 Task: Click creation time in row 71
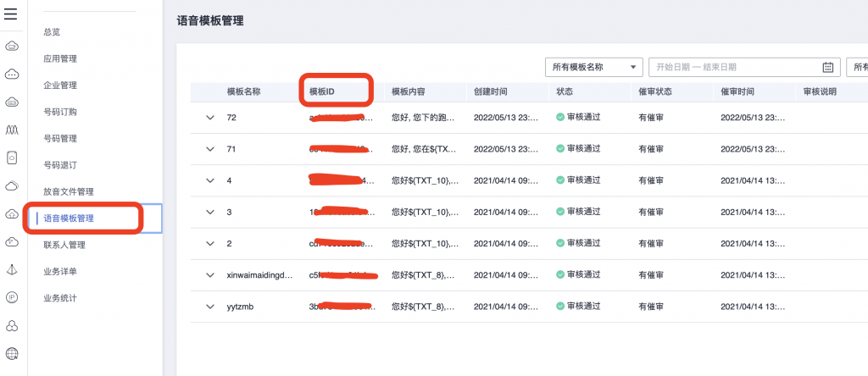point(506,149)
